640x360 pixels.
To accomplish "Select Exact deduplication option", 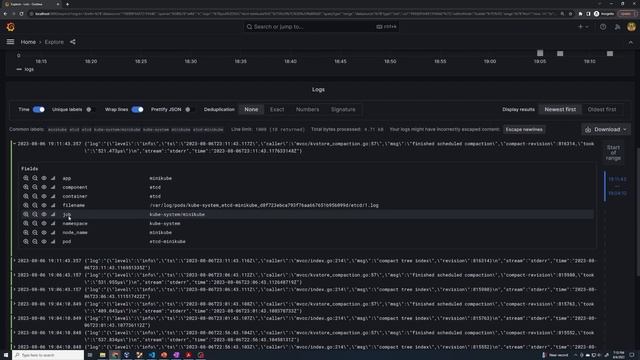I will [277, 109].
